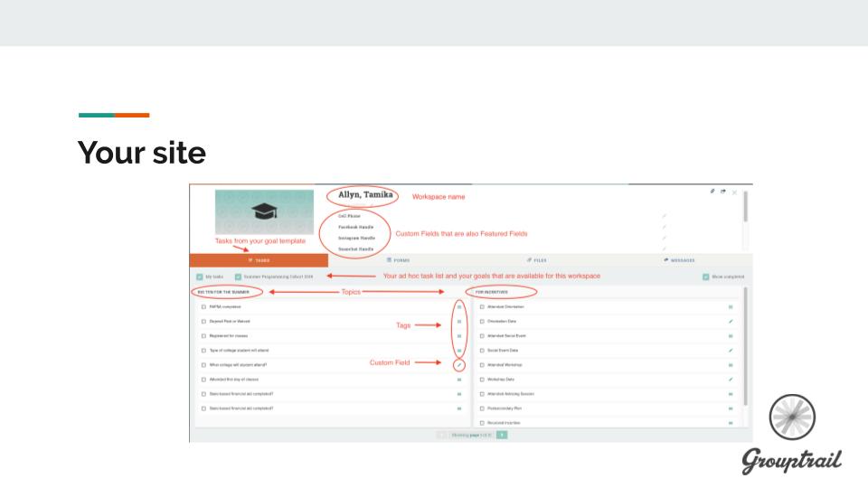Enable the Show completed checkbox
Image resolution: width=868 pixels, height=488 pixels.
(x=705, y=277)
